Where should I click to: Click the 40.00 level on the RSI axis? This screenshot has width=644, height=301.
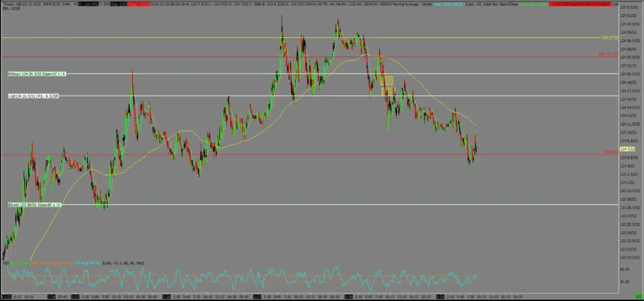[x=625, y=282]
